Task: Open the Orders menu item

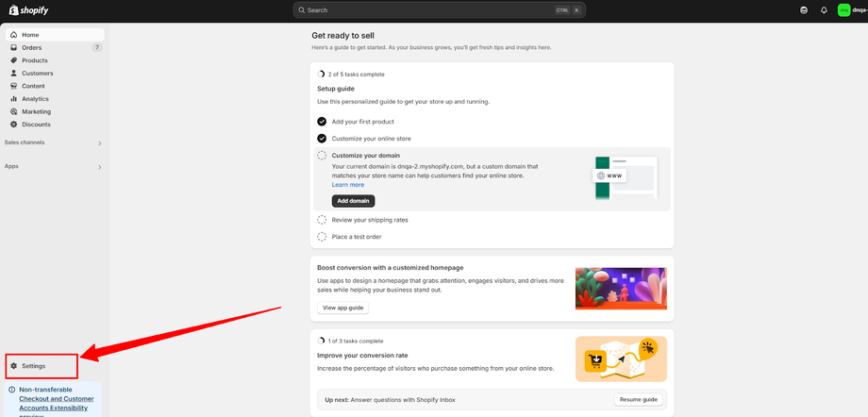Action: 55,47
